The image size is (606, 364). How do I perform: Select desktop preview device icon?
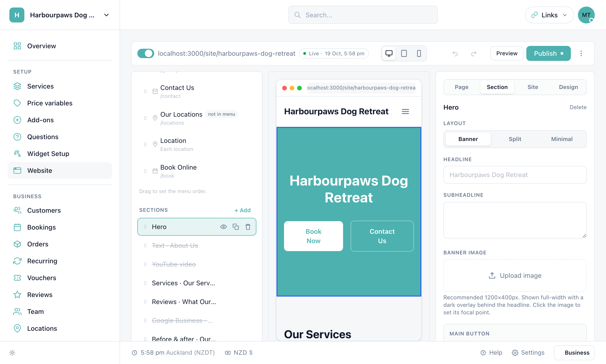[x=389, y=53]
